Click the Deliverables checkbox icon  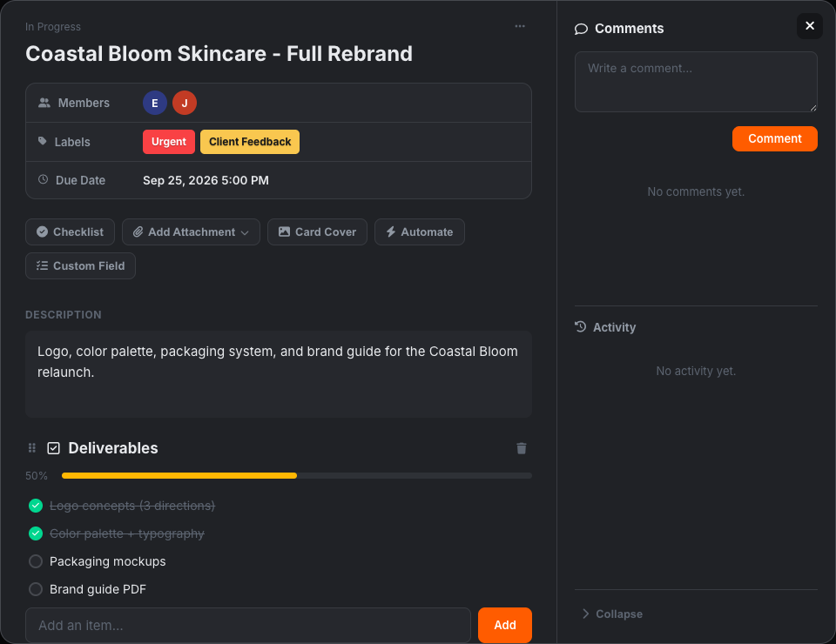[53, 448]
